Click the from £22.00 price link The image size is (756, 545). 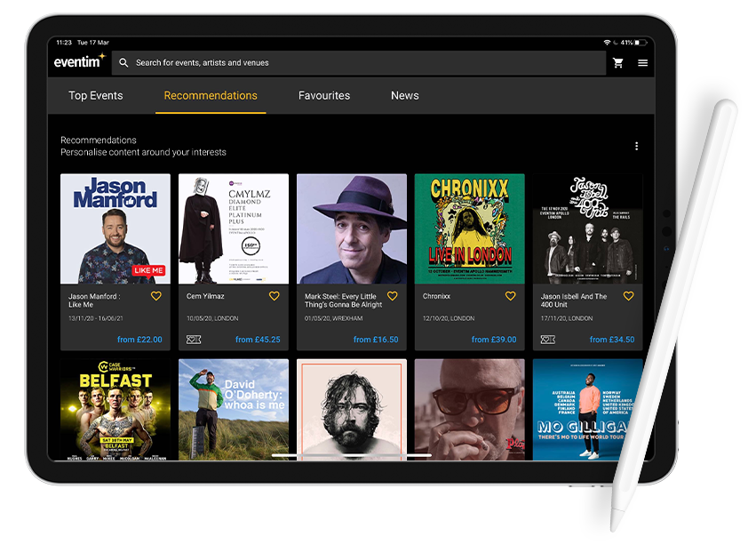tap(139, 340)
